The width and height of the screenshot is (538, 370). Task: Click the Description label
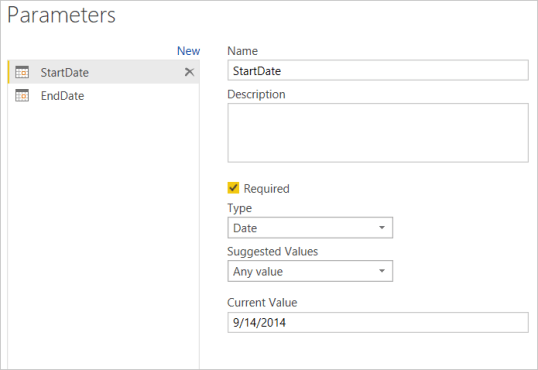click(x=256, y=94)
